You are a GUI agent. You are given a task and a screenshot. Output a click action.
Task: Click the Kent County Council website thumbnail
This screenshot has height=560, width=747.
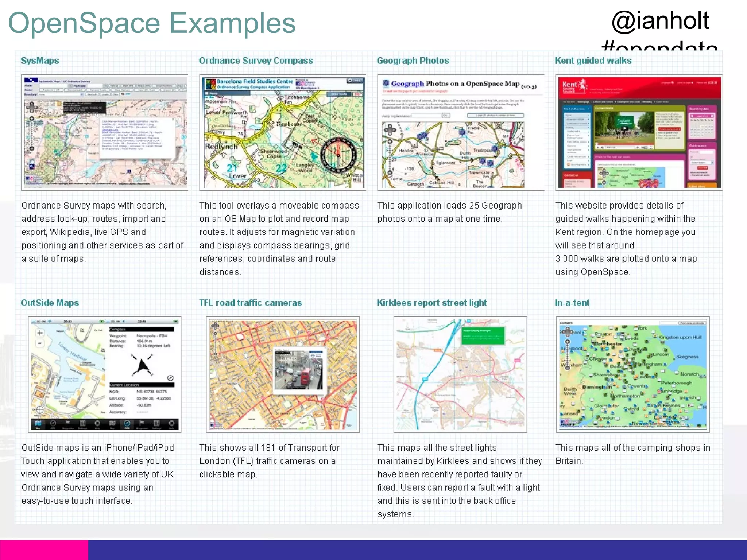(x=639, y=132)
